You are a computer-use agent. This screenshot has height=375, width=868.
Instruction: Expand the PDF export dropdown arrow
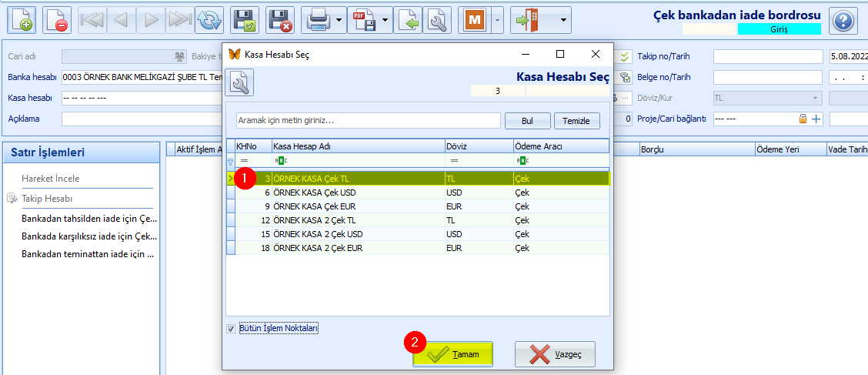pyautogui.click(x=386, y=19)
